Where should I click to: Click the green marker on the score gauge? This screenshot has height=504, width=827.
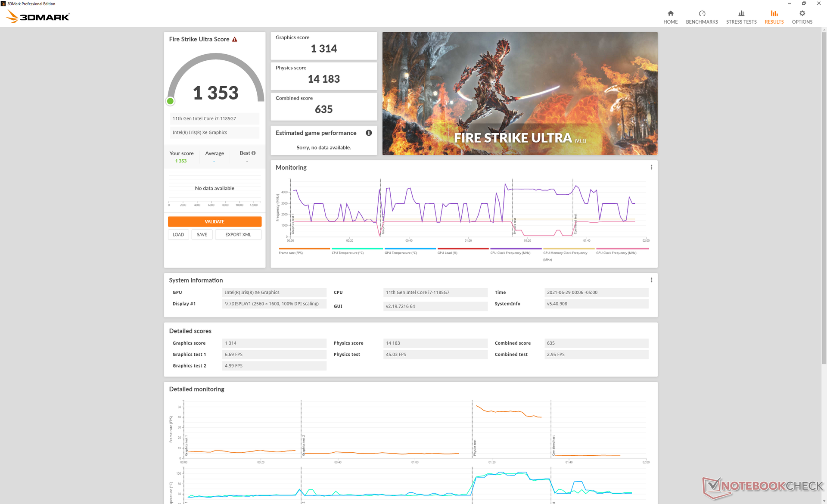pyautogui.click(x=170, y=101)
